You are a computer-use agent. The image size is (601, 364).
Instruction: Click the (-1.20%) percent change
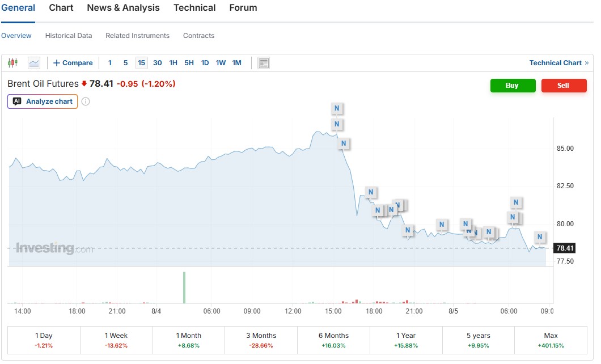click(159, 83)
